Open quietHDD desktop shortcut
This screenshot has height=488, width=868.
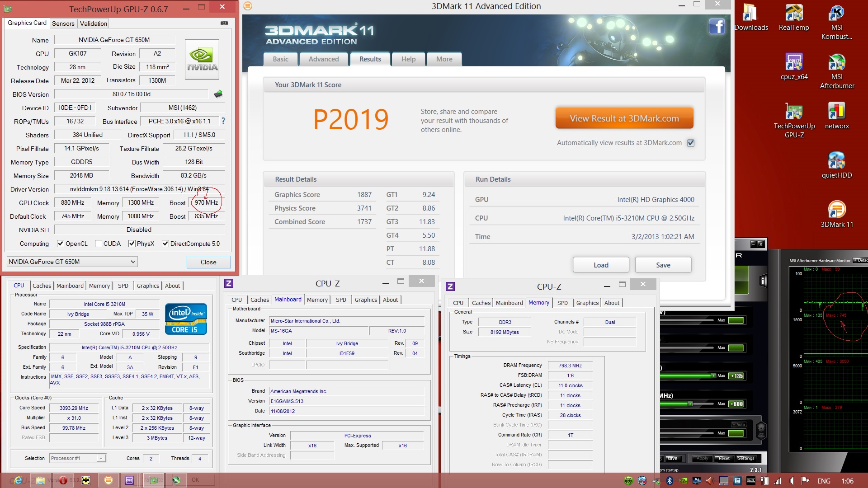pos(837,165)
